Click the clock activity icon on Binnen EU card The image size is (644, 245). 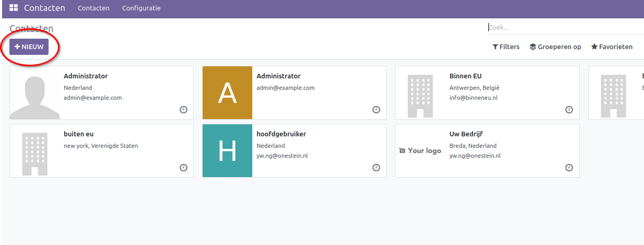coord(569,110)
